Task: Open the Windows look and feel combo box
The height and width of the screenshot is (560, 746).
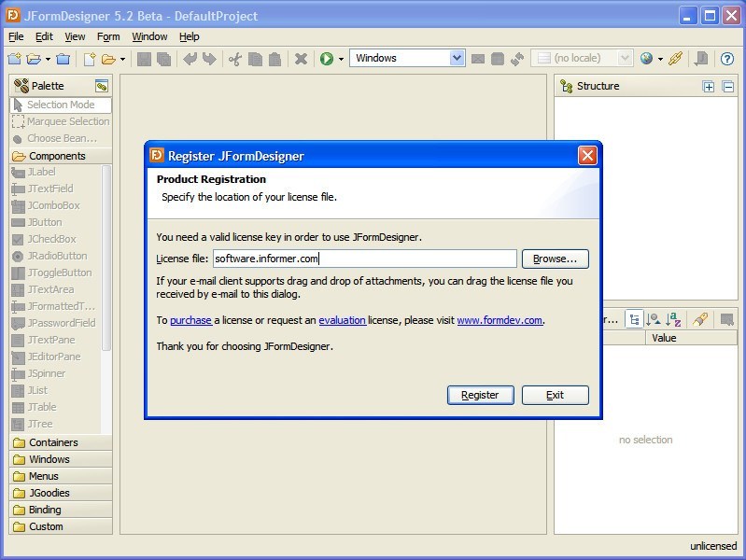Action: click(407, 58)
